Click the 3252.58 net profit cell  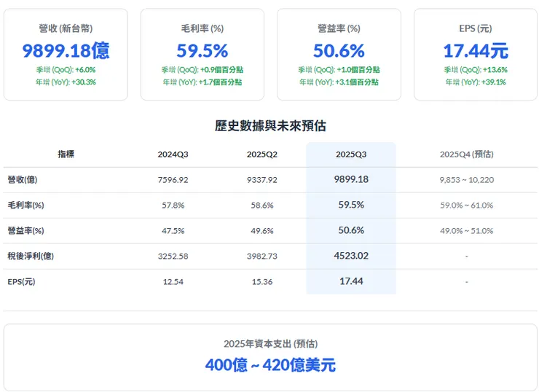click(x=173, y=256)
